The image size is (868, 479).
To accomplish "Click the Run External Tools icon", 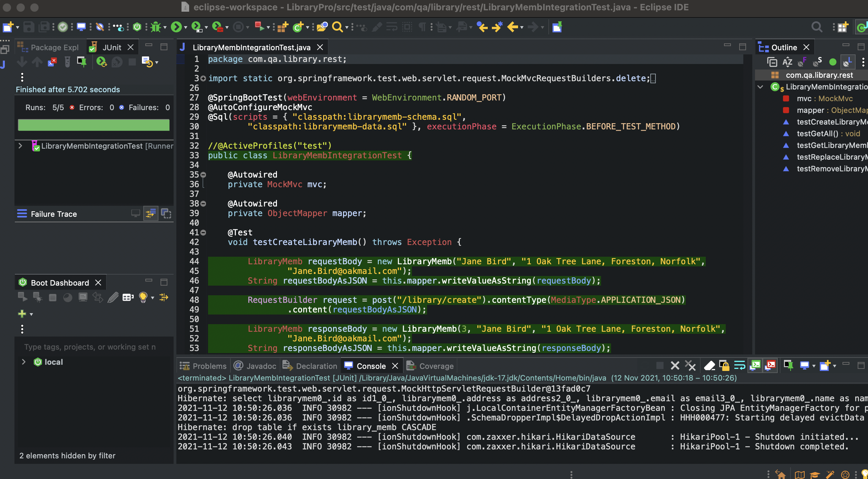I will pos(217,27).
